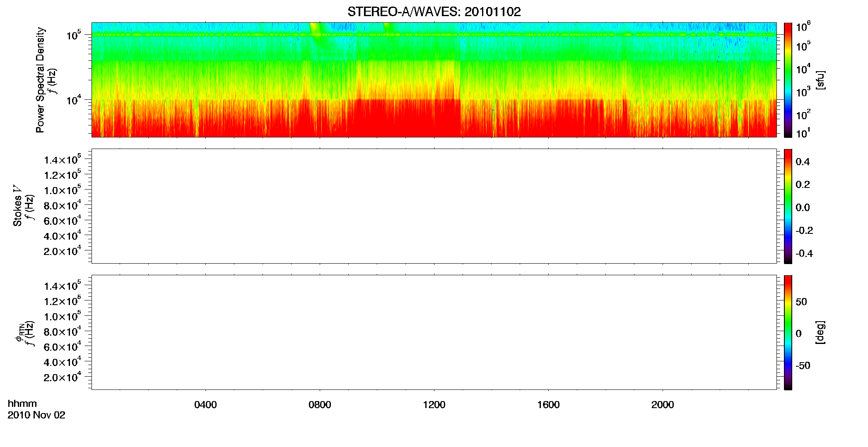Screen dimensions: 868x447
Task: Click the 0.0 label on Stokes colorbar
Action: (803, 208)
